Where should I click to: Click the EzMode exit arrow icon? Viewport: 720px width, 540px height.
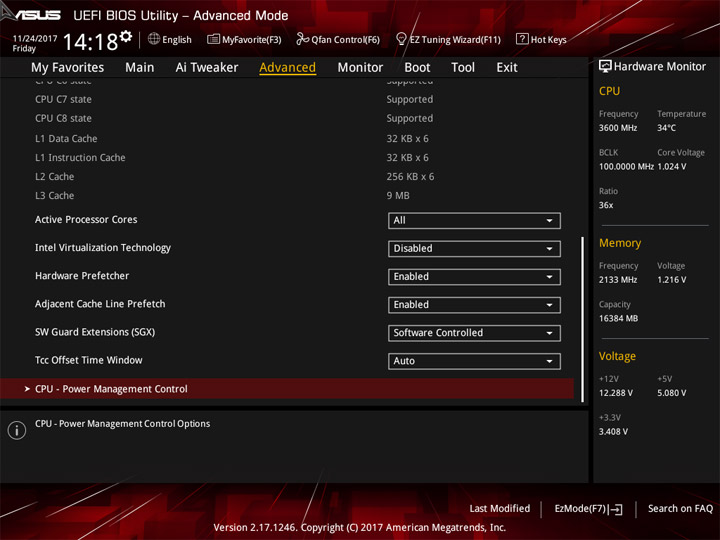click(615, 509)
